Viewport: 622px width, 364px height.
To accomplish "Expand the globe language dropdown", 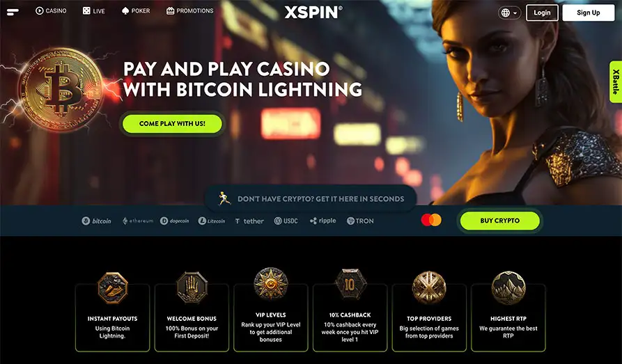I will (x=509, y=13).
